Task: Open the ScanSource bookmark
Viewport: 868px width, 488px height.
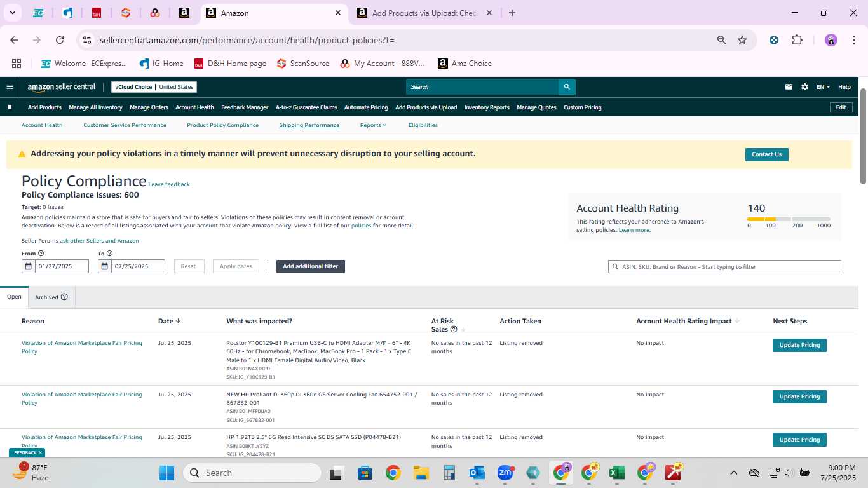Action: (303, 64)
